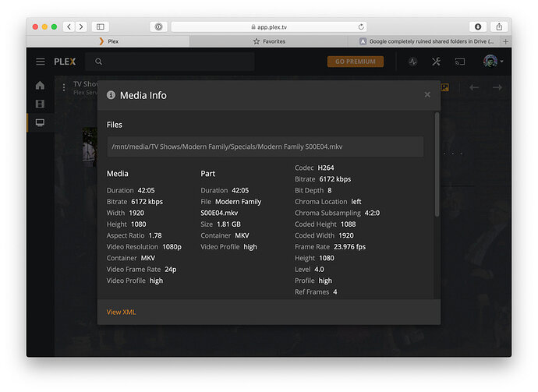Switch to the Favorites tab

pyautogui.click(x=269, y=41)
